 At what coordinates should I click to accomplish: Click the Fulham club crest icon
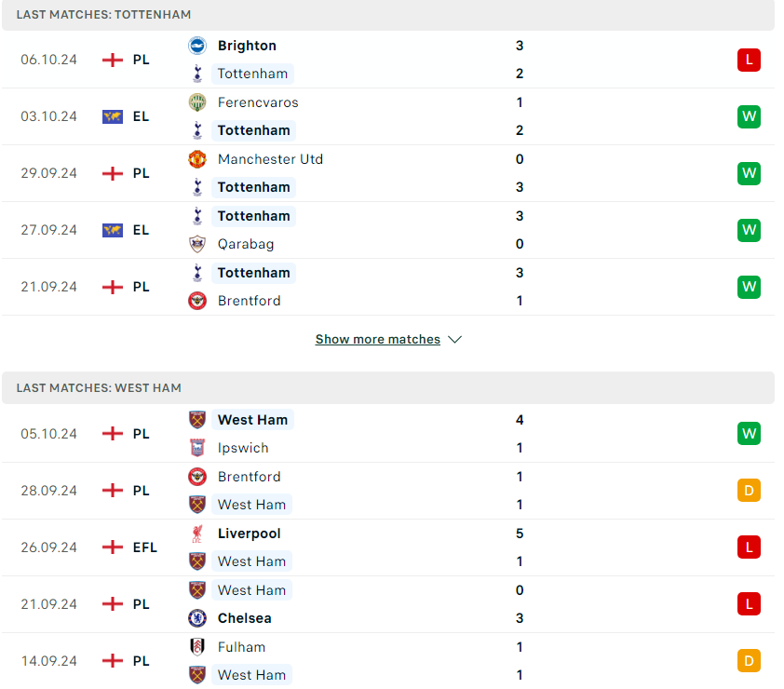197,647
